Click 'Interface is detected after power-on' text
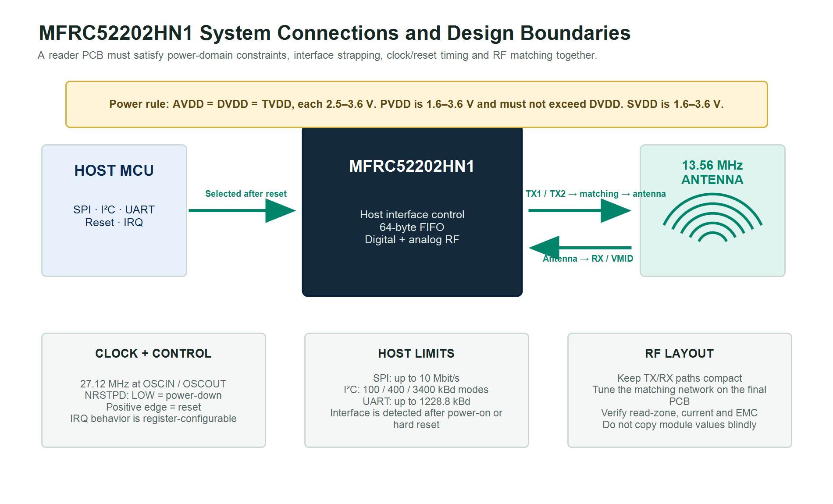 click(410, 413)
